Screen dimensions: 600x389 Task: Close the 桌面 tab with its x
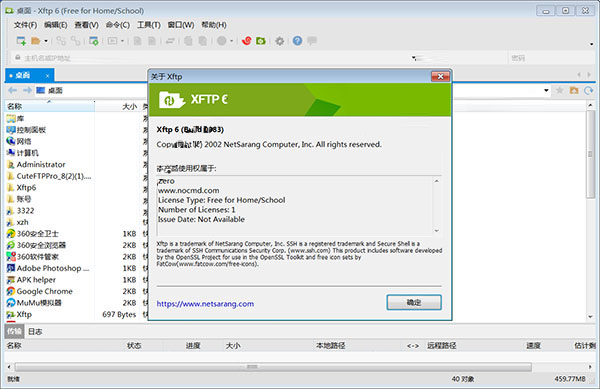[47, 76]
